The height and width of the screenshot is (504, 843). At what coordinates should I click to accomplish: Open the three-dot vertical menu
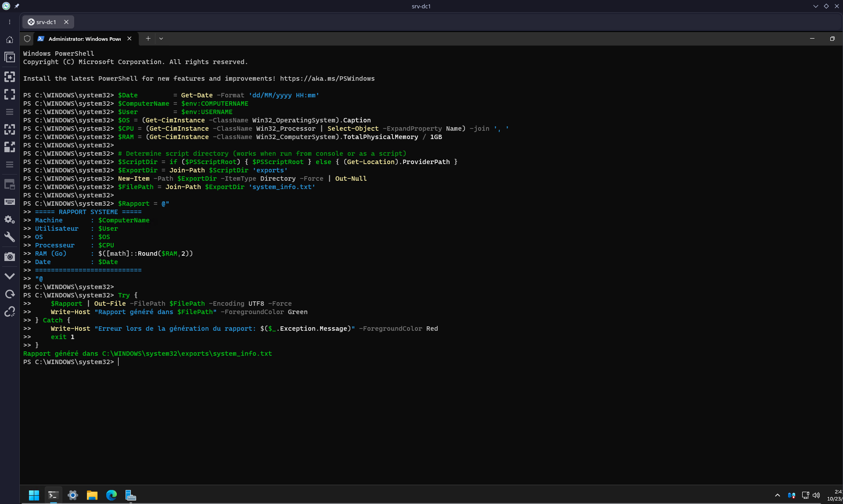point(10,22)
